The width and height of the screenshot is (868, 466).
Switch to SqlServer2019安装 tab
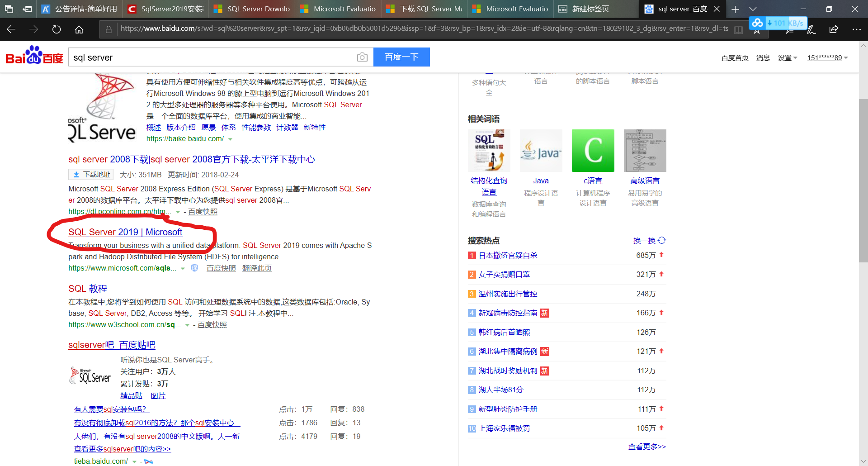coord(165,9)
